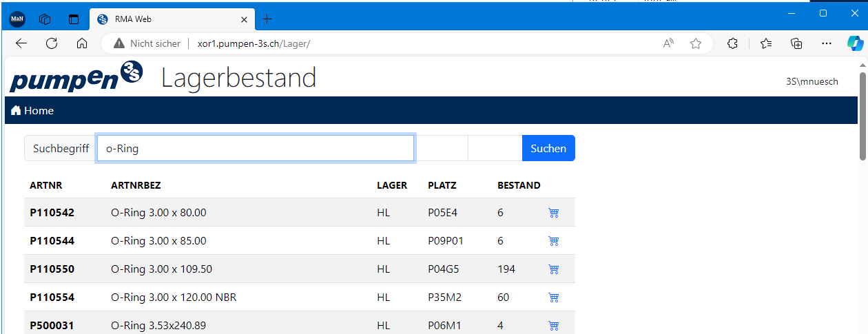Select article number P110542
Image resolution: width=868 pixels, height=334 pixels.
point(52,213)
